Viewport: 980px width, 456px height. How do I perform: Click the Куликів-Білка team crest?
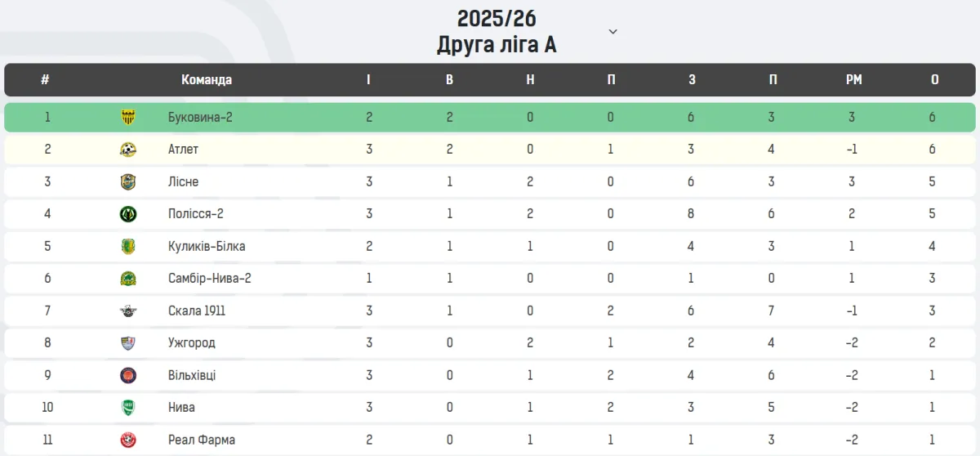[128, 246]
